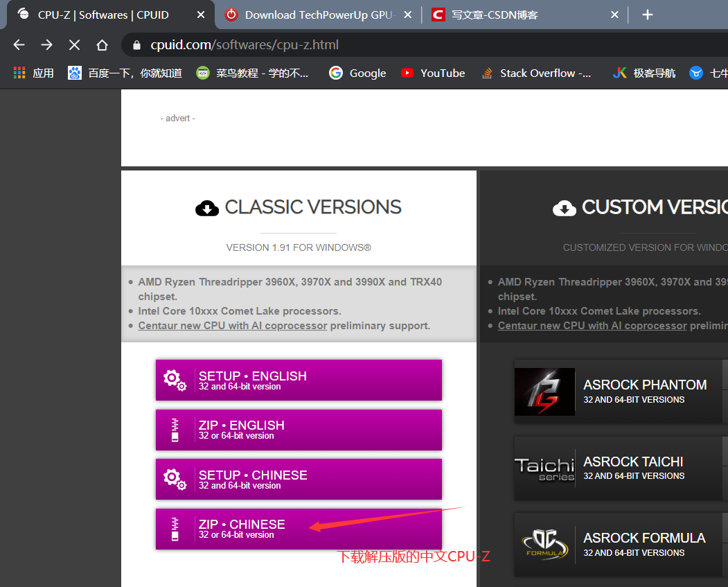Open the browser home page

pos(102,44)
